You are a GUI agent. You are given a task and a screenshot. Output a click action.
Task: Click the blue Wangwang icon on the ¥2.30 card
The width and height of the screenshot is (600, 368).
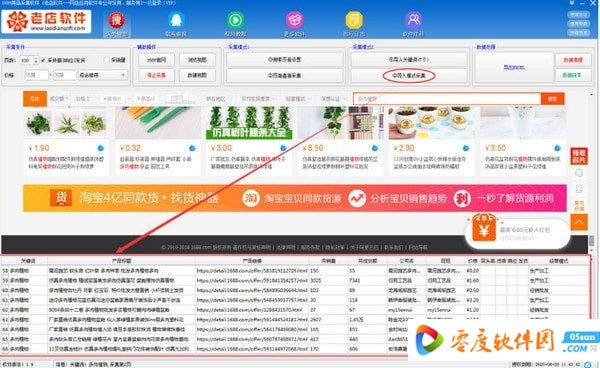point(466,148)
